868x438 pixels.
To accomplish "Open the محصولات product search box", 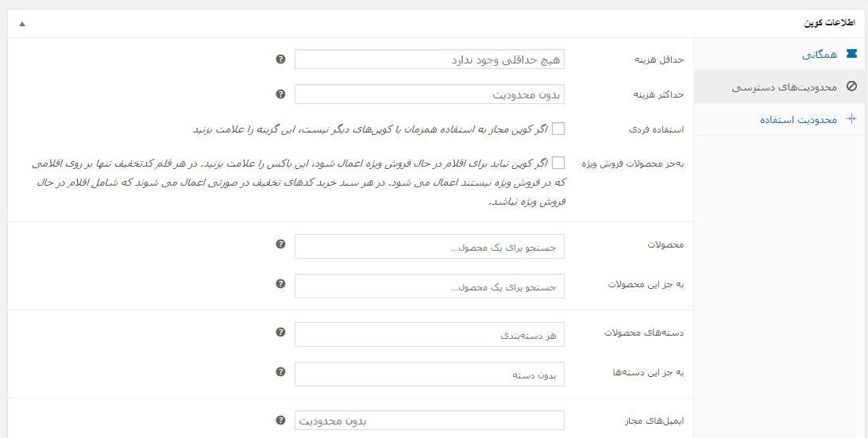I will coord(430,247).
